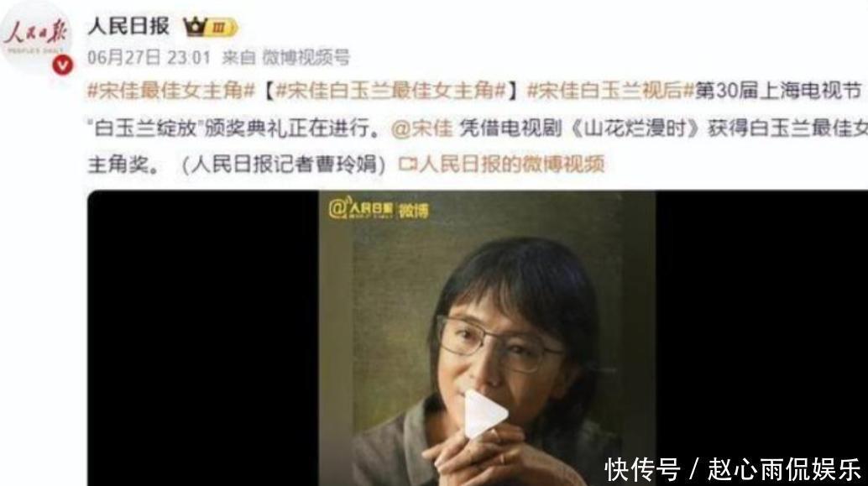Open hashtag #宋佳白玉兰最佳女主角#
This screenshot has height=486, width=868.
tap(391, 91)
